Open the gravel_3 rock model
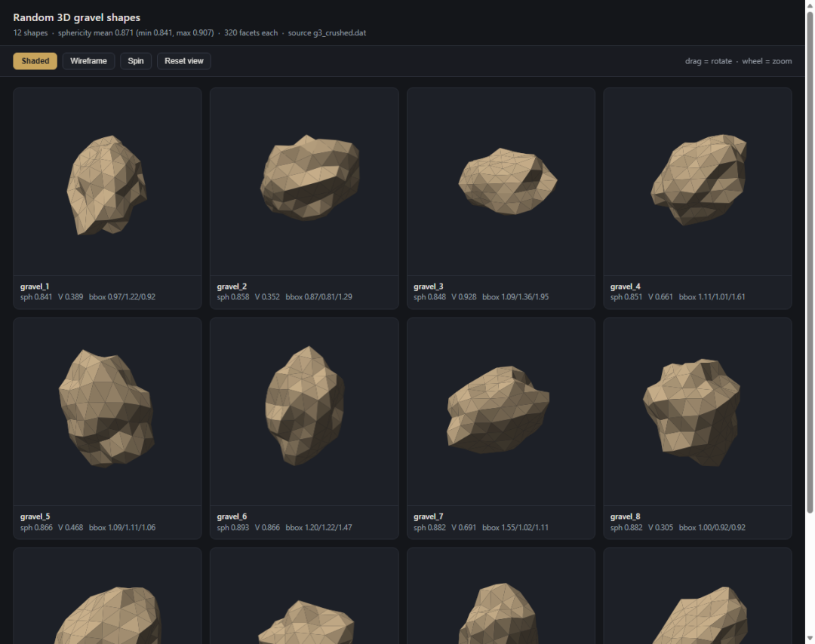Viewport: 815px width, 644px height. [501, 182]
